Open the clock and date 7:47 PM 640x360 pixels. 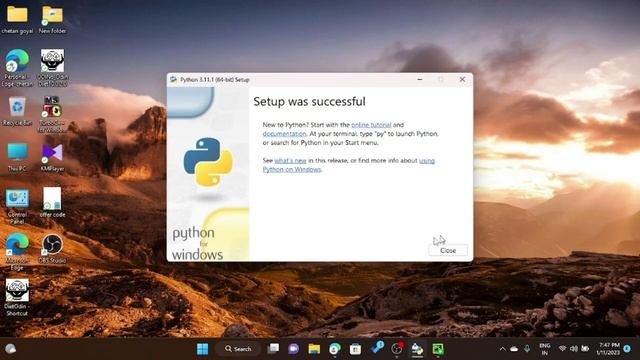click(x=608, y=349)
